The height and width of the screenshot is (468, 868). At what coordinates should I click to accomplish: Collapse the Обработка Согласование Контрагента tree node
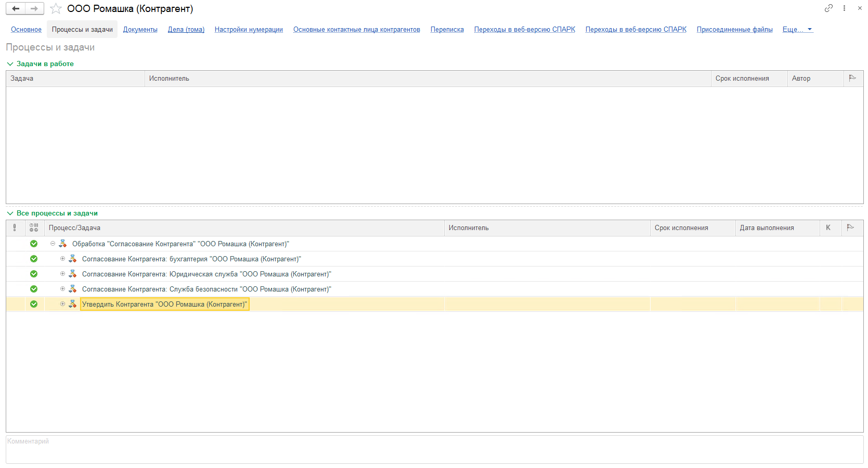coord(53,244)
